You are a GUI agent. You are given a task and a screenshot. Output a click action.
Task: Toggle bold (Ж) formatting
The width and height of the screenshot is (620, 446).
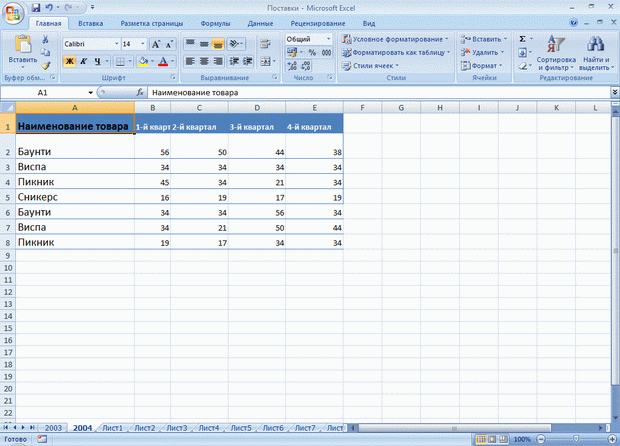[70, 61]
